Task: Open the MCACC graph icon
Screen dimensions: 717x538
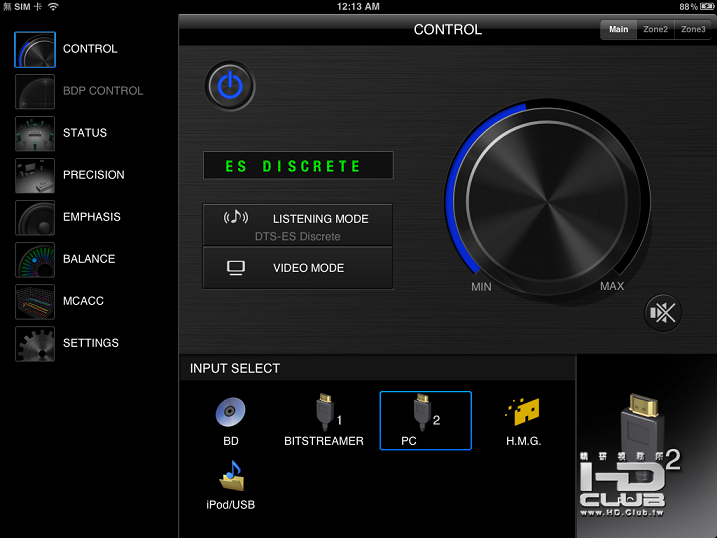Action: click(35, 302)
